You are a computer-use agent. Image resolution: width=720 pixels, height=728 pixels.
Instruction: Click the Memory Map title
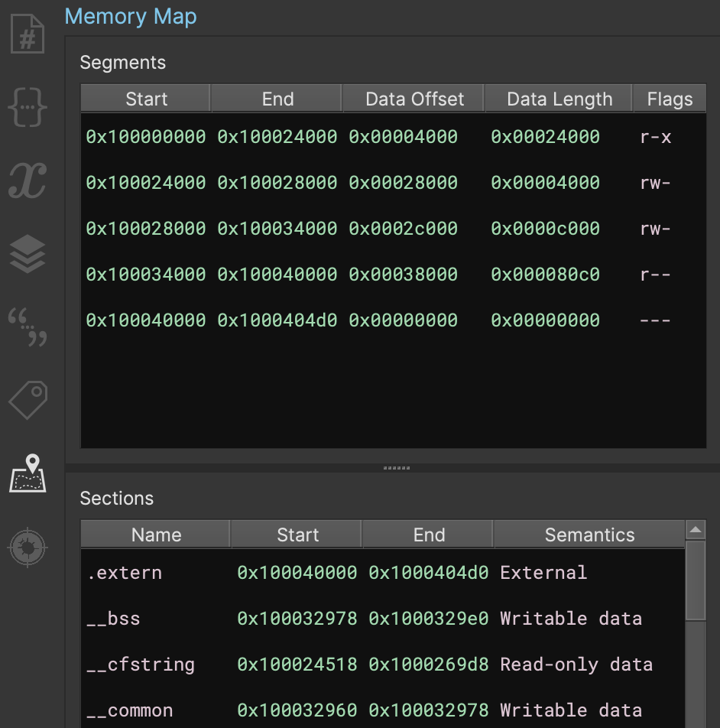[131, 17]
